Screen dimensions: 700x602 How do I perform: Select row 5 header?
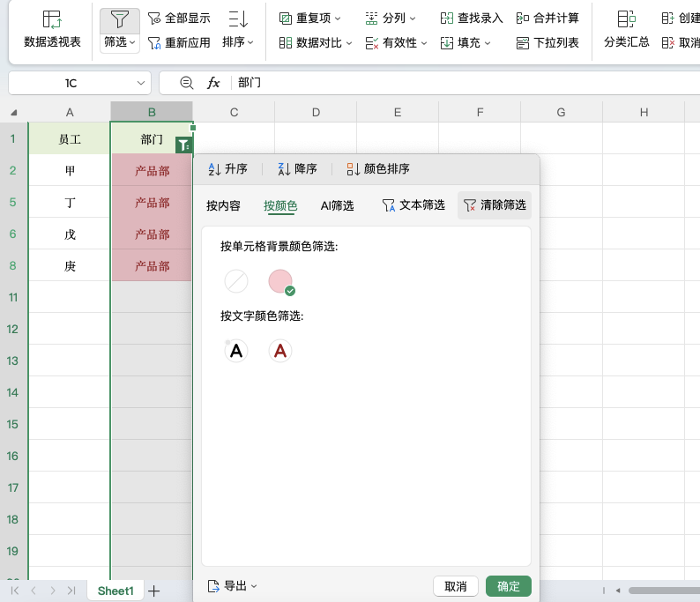[13, 202]
